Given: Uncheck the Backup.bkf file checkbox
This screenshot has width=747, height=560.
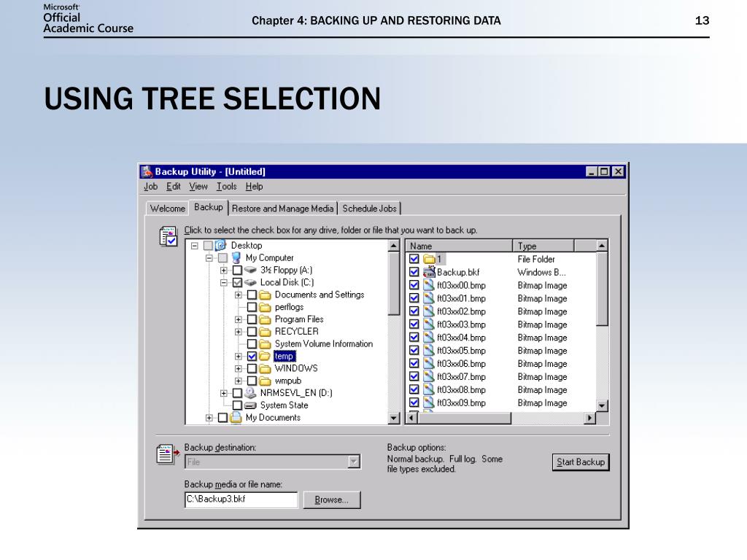Looking at the screenshot, I should point(414,272).
